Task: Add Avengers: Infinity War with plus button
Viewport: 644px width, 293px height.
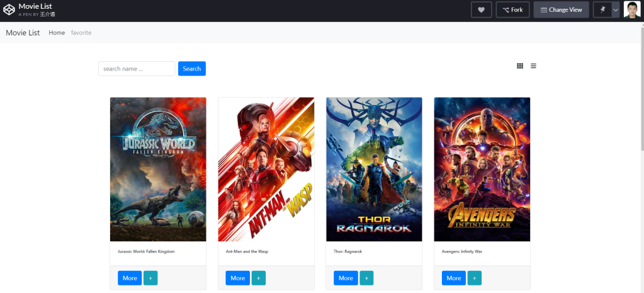Action: [x=475, y=278]
